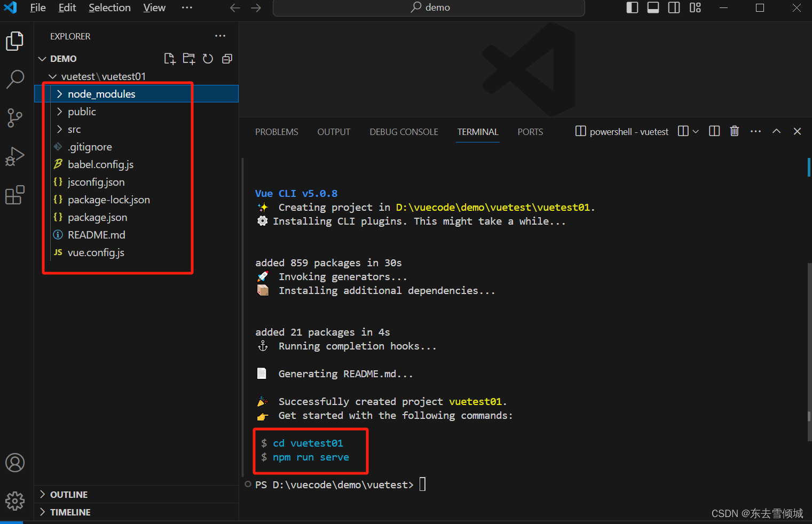Open README.md file
The width and height of the screenshot is (812, 524).
click(137, 235)
